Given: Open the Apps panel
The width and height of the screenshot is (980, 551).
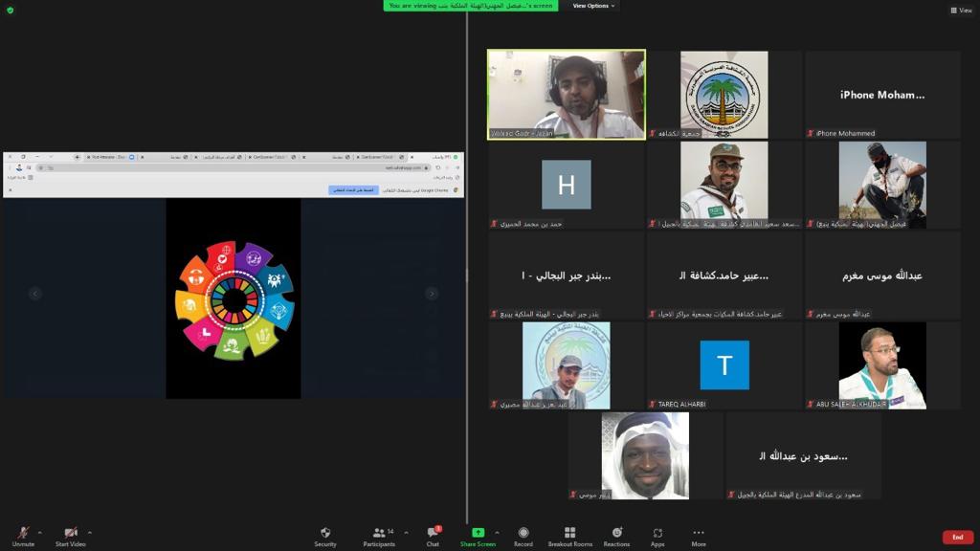Looking at the screenshot, I should tap(657, 533).
